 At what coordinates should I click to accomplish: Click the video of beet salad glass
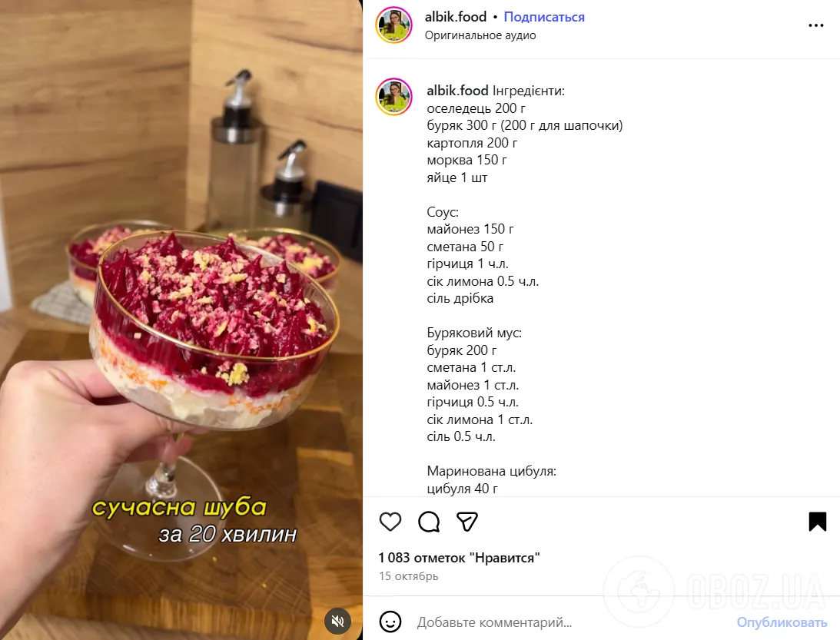click(181, 320)
